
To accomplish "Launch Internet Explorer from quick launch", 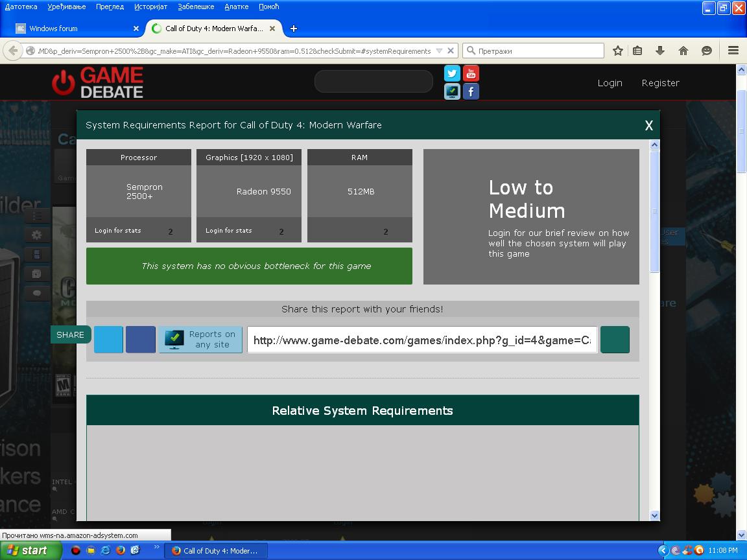I will point(106,550).
